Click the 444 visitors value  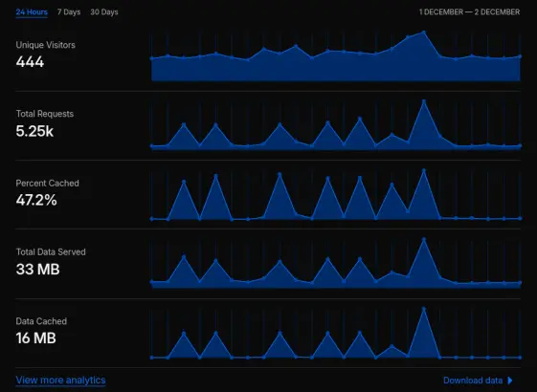(30, 62)
